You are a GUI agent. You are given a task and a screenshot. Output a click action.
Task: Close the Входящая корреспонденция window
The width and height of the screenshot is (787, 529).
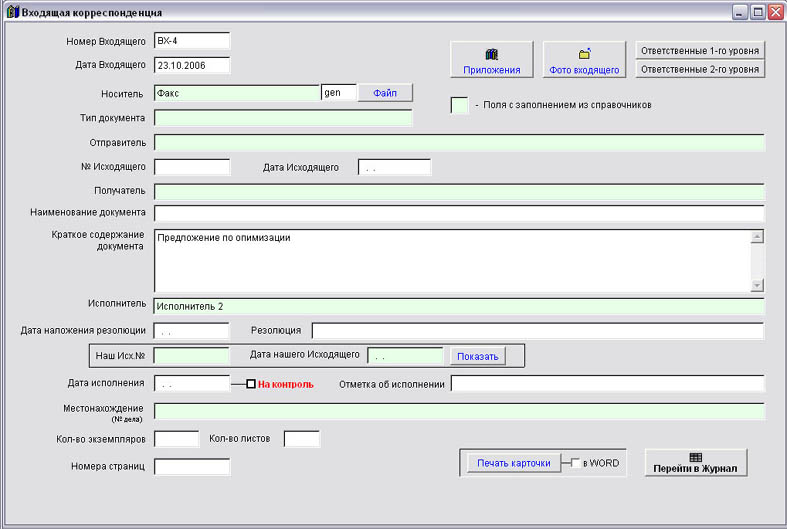tap(776, 12)
